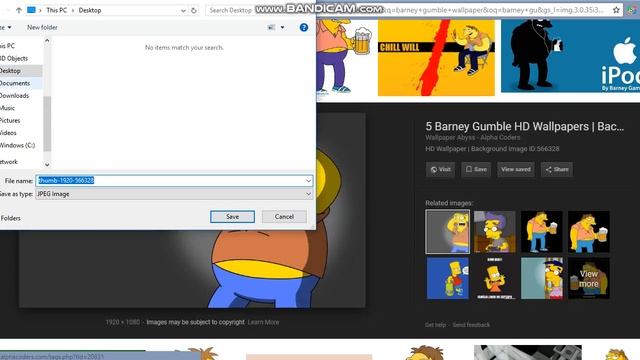Click Desktop in the address breadcrumb
The height and width of the screenshot is (360, 640).
[x=90, y=10]
